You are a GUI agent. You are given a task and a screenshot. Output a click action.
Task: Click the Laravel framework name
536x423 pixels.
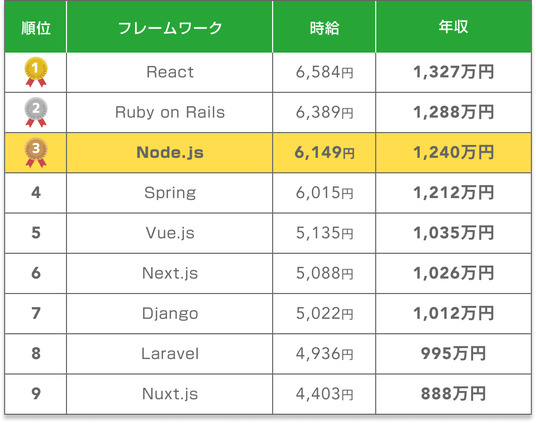click(170, 354)
